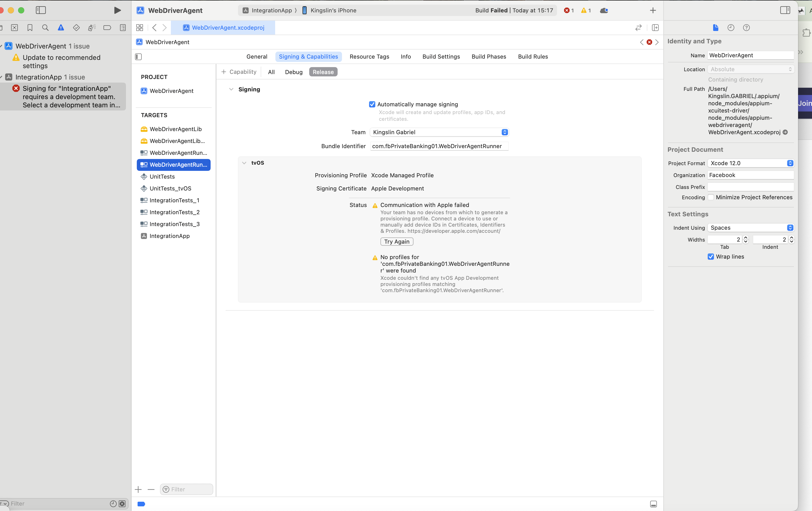Show the History inspector clock icon
The width and height of the screenshot is (812, 511).
click(x=731, y=28)
